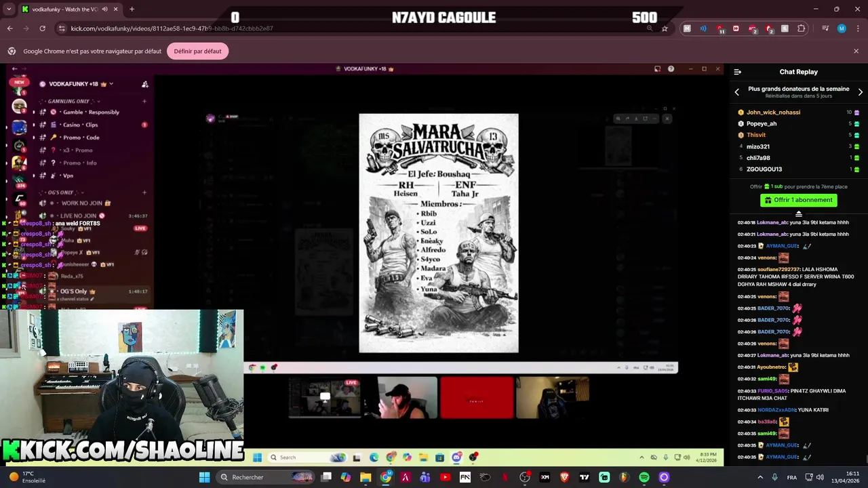868x488 pixels.
Task: Show hidden system tray icons chevron
Action: click(x=759, y=477)
